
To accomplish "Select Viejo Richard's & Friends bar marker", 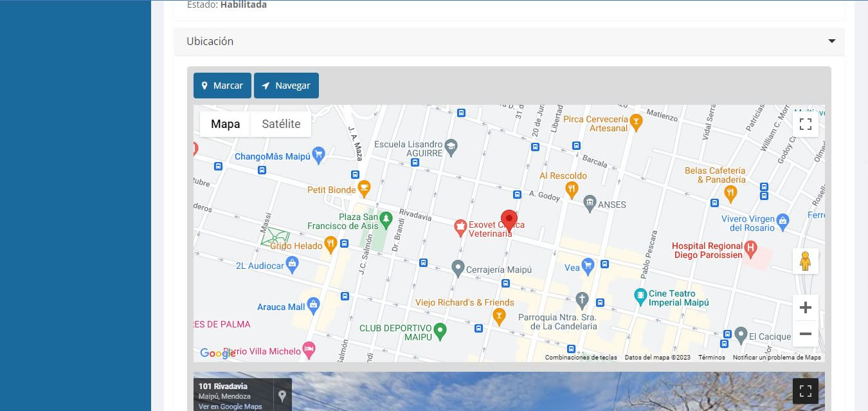I will (498, 315).
